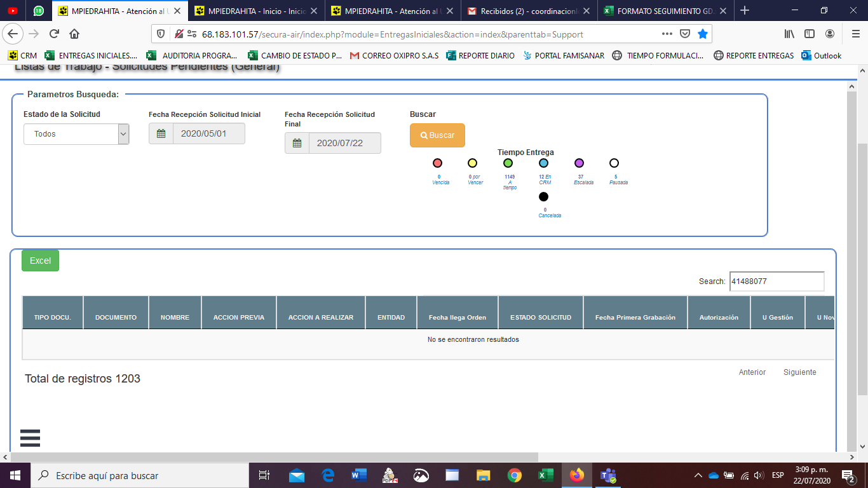Open Excel from the taskbar
The height and width of the screenshot is (488, 868).
[x=546, y=475]
